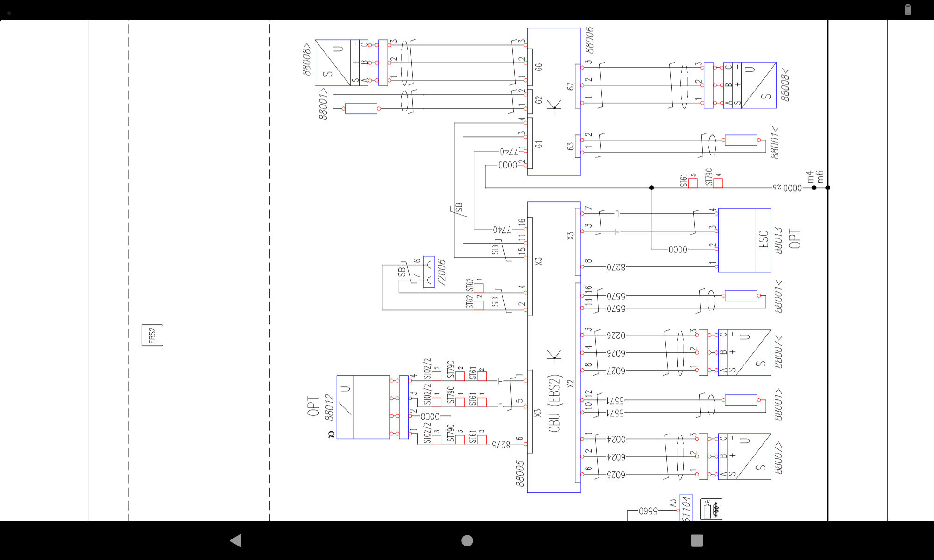
Task: Select the OPT 88012 sensor block
Action: pyautogui.click(x=363, y=407)
